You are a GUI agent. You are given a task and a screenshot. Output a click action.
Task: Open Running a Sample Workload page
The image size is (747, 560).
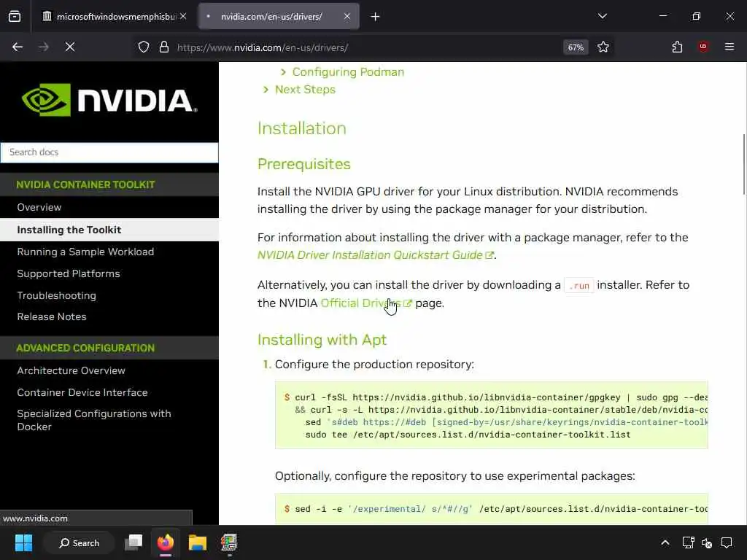[85, 252]
